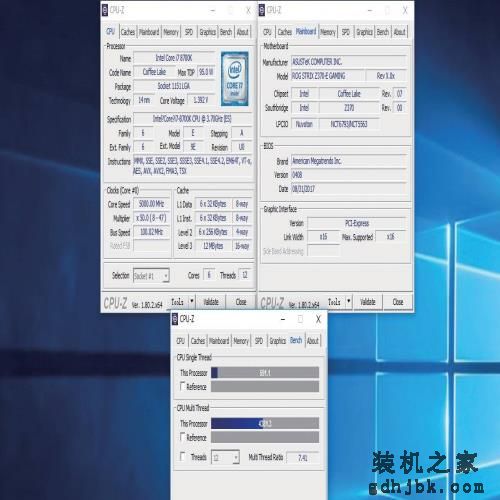
Task: Enable the Multi Thread Reference checkbox
Action: pyautogui.click(x=182, y=436)
